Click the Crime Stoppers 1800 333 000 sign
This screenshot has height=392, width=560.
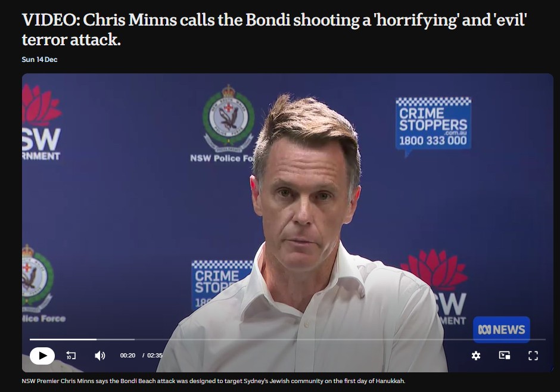tap(433, 124)
